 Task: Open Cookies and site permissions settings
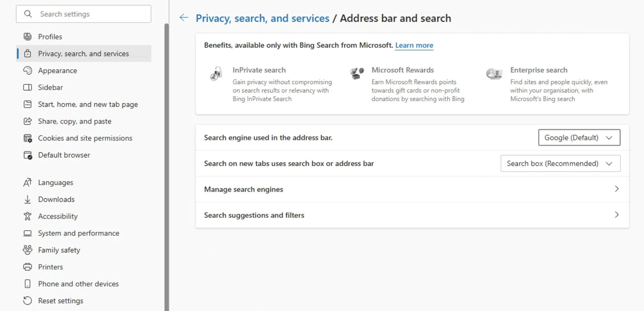tap(85, 138)
